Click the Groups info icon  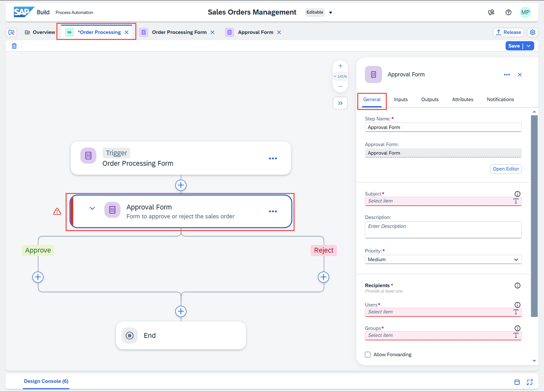[518, 328]
